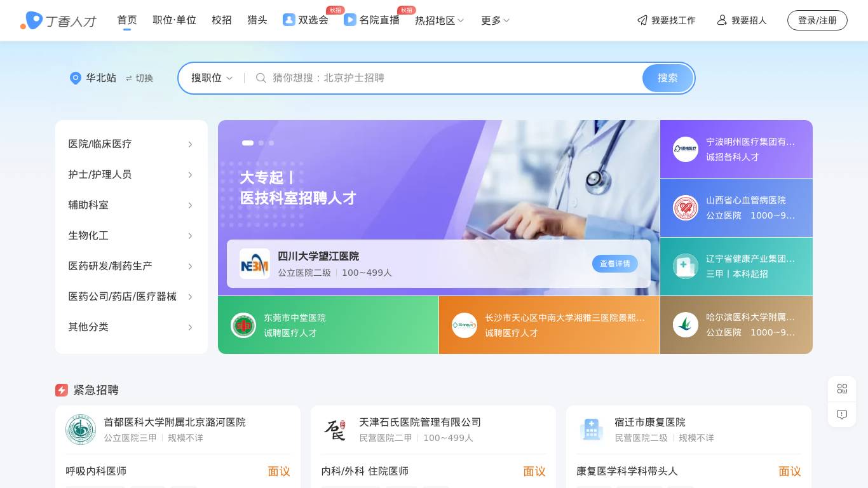Viewport: 868px width, 488px height.
Task: Click the 切换 station switch control
Action: [139, 78]
